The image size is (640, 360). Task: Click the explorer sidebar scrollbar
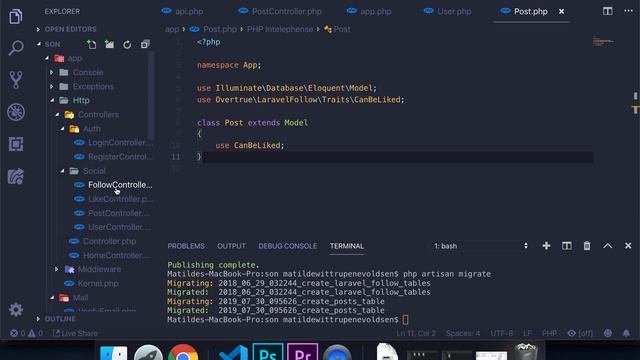coord(151,96)
